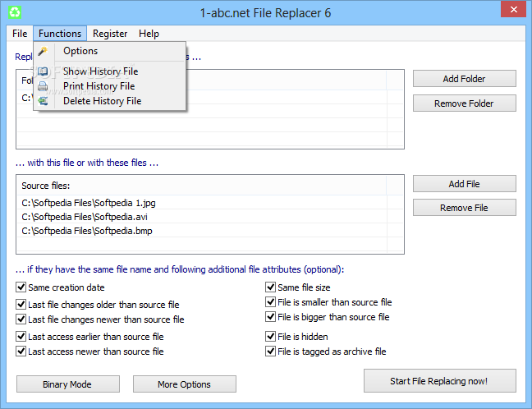This screenshot has width=532, height=409.
Task: Open More Options
Action: click(x=185, y=384)
